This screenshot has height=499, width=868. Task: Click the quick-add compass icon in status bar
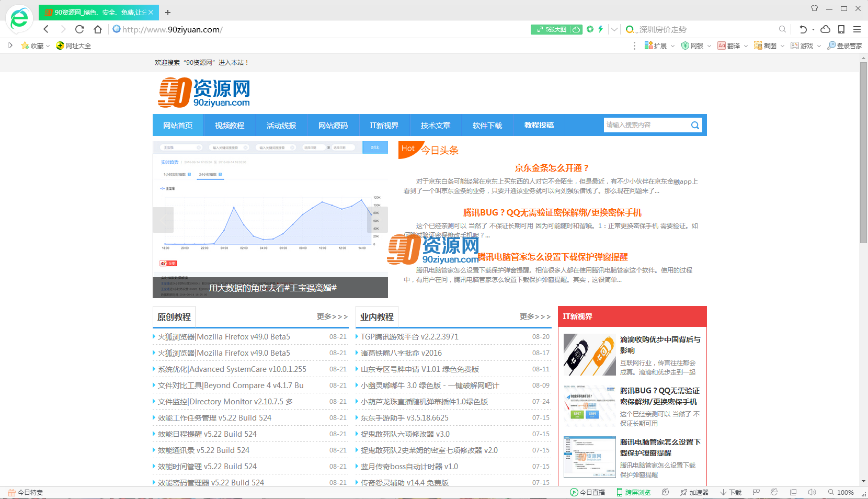(665, 492)
